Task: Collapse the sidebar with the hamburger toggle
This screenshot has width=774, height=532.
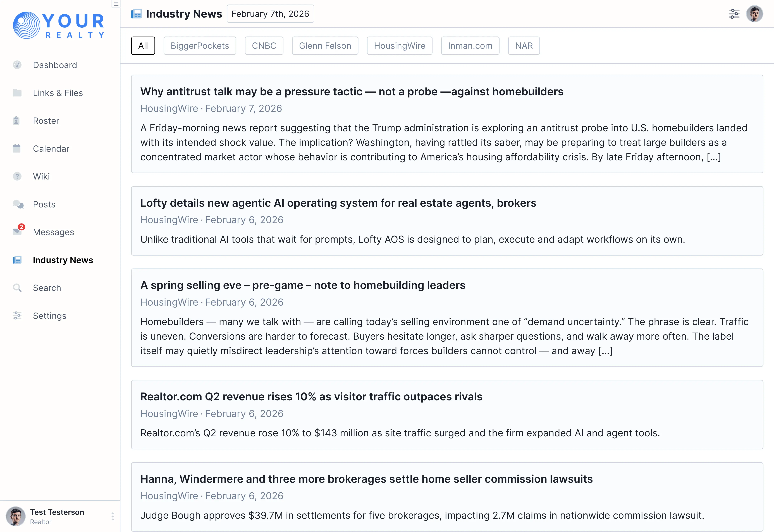Action: pos(116,4)
